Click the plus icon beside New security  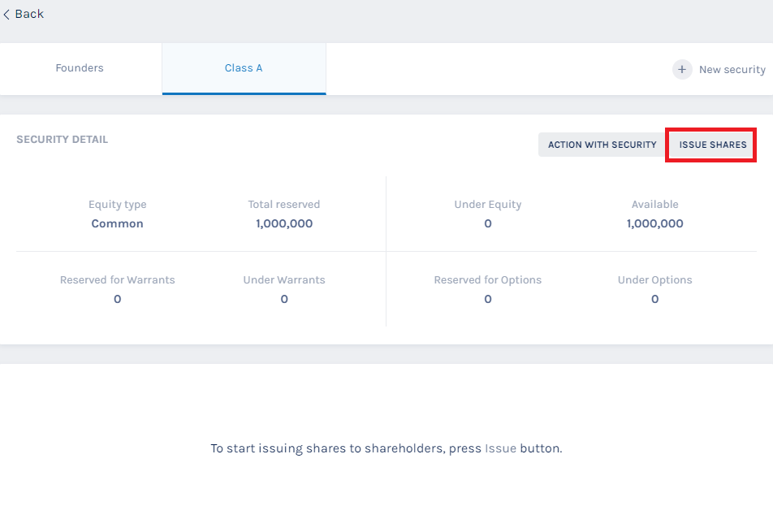(x=682, y=70)
